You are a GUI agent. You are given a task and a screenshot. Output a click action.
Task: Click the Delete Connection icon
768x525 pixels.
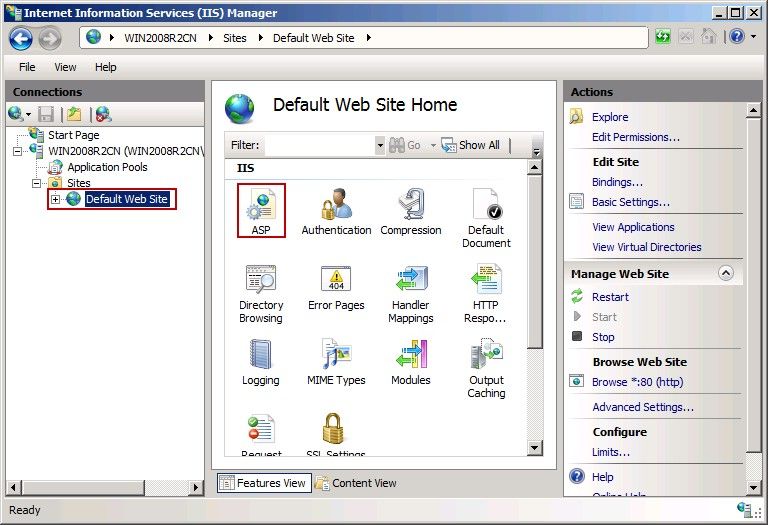[103, 114]
